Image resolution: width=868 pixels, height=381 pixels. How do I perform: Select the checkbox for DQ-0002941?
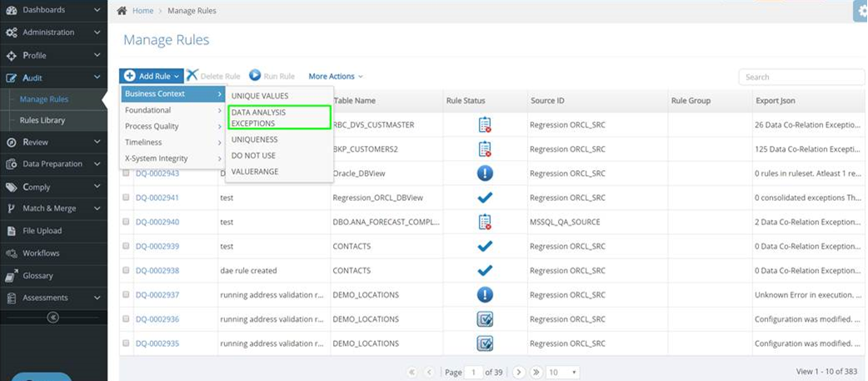coord(127,197)
